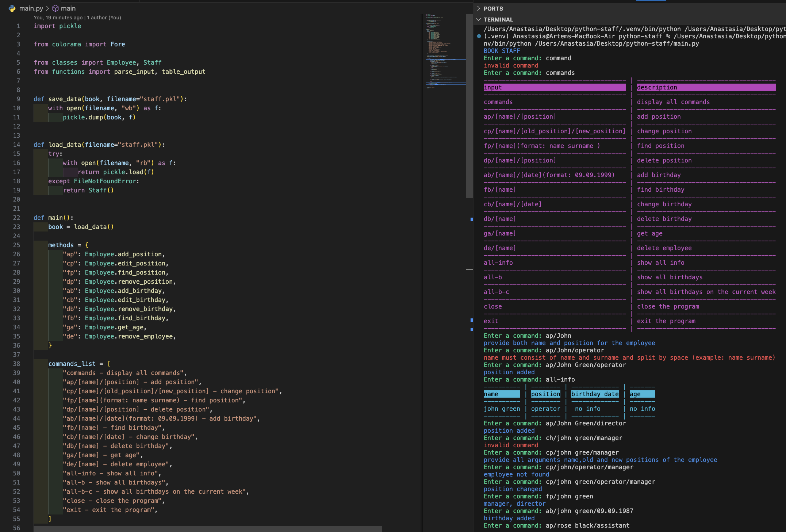Viewport: 786px width, 532px height.
Task: Click the blue command decoration dot in terminal
Action: coord(479,36)
